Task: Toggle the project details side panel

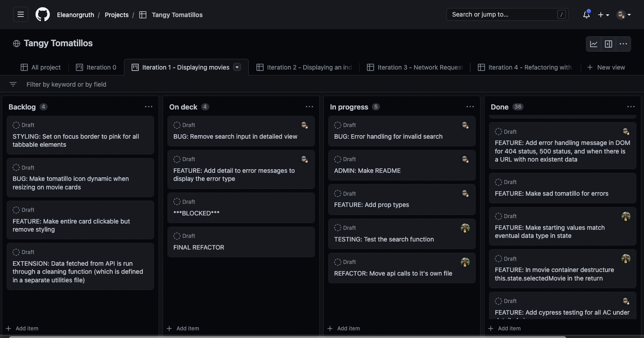Action: tap(609, 44)
